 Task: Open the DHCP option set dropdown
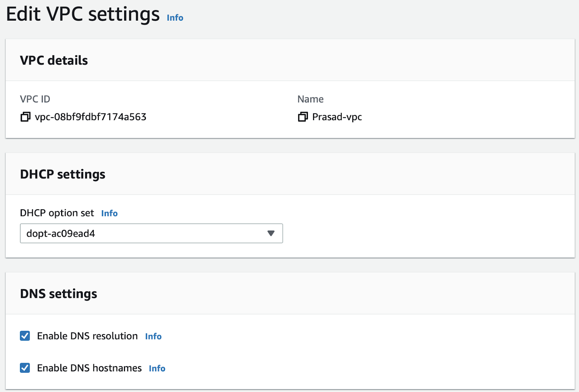[x=151, y=233]
